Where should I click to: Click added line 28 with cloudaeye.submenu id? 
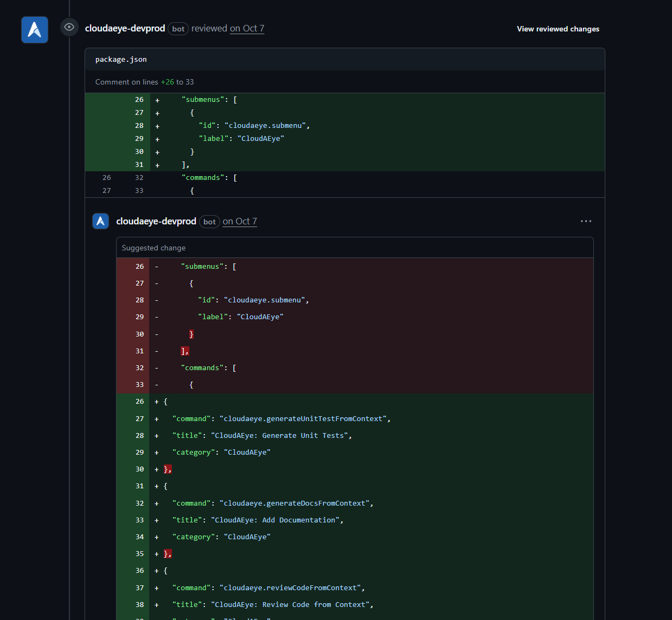pyautogui.click(x=254, y=126)
